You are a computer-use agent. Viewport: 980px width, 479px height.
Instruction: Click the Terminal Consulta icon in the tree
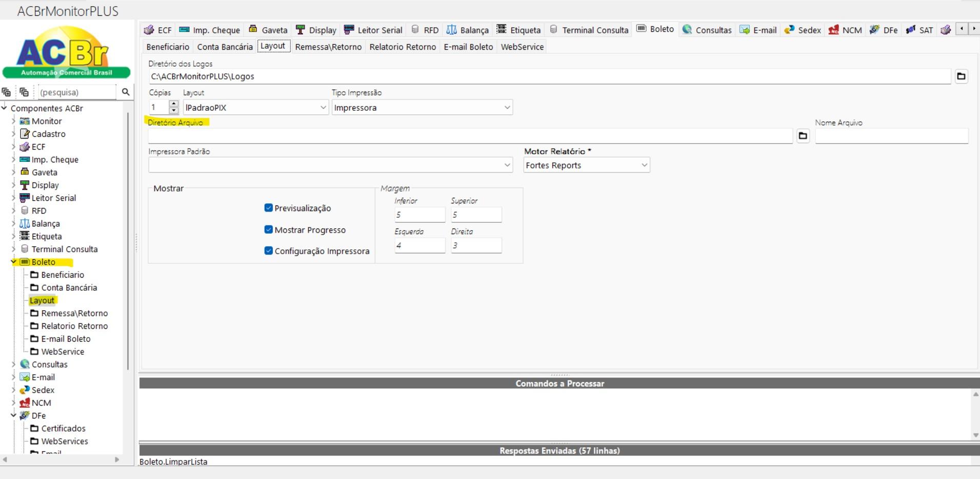pyautogui.click(x=25, y=249)
